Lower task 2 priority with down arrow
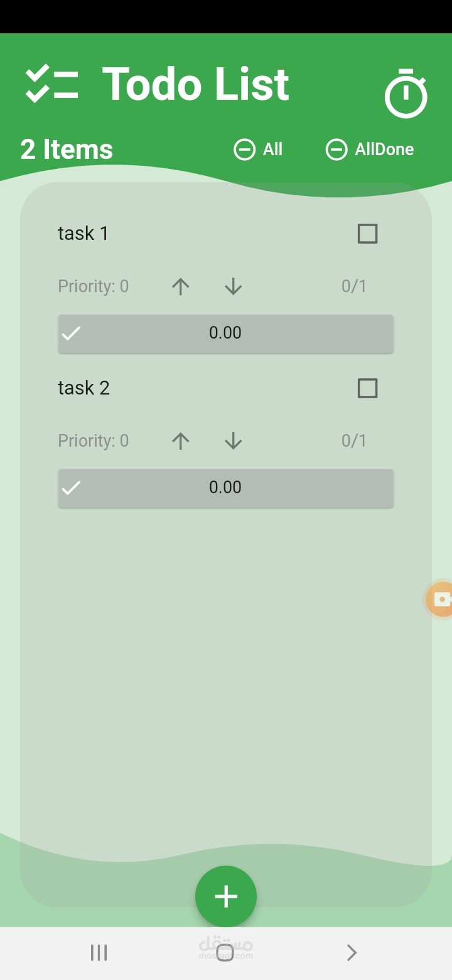 click(233, 441)
